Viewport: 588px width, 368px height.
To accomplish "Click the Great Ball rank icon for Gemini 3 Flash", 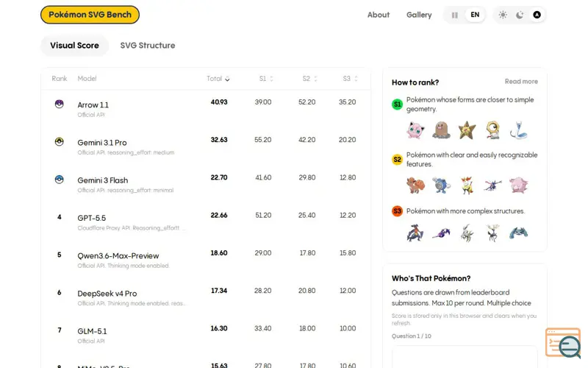I will point(60,180).
